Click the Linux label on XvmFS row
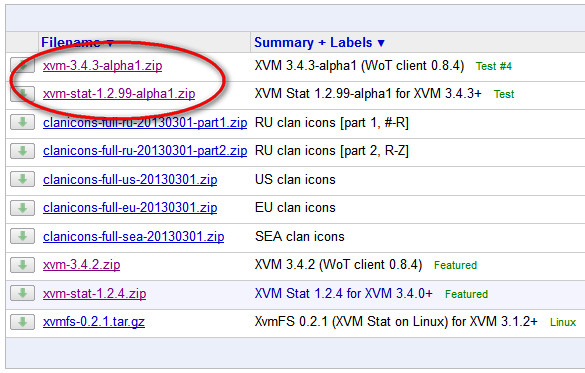The image size is (585, 373). pos(563,322)
